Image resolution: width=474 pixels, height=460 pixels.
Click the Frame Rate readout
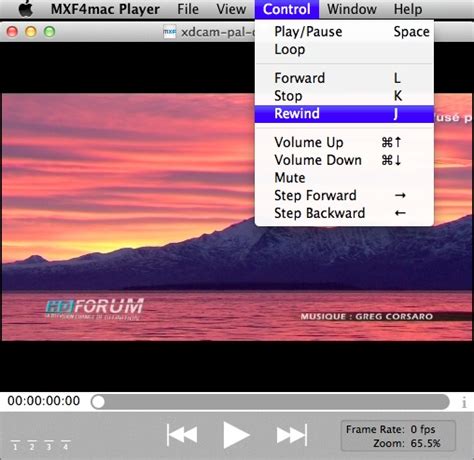tap(391, 429)
